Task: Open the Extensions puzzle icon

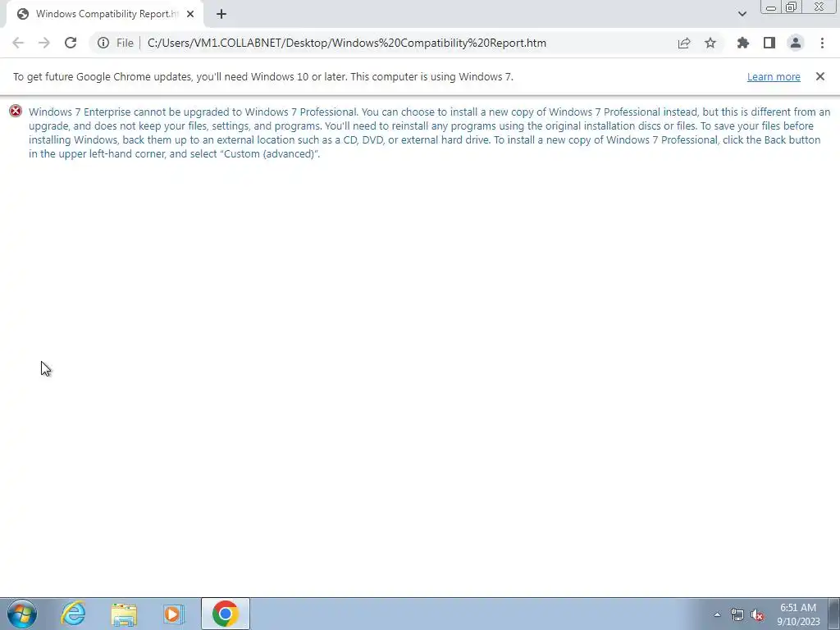Action: click(x=742, y=43)
